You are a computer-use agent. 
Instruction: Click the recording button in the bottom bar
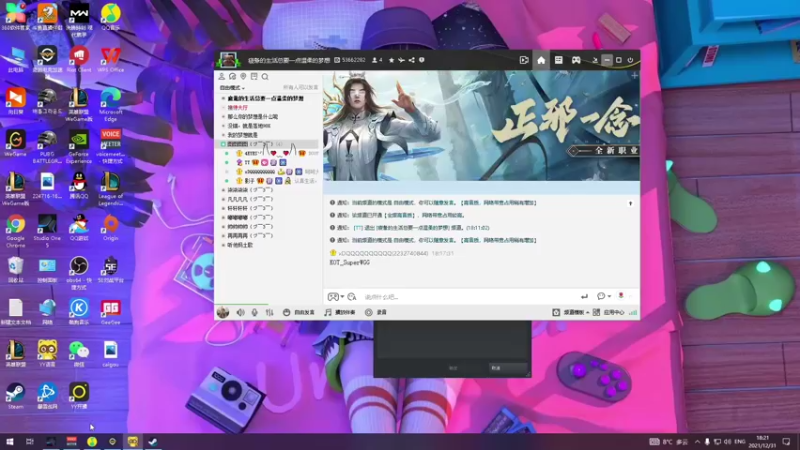click(376, 312)
